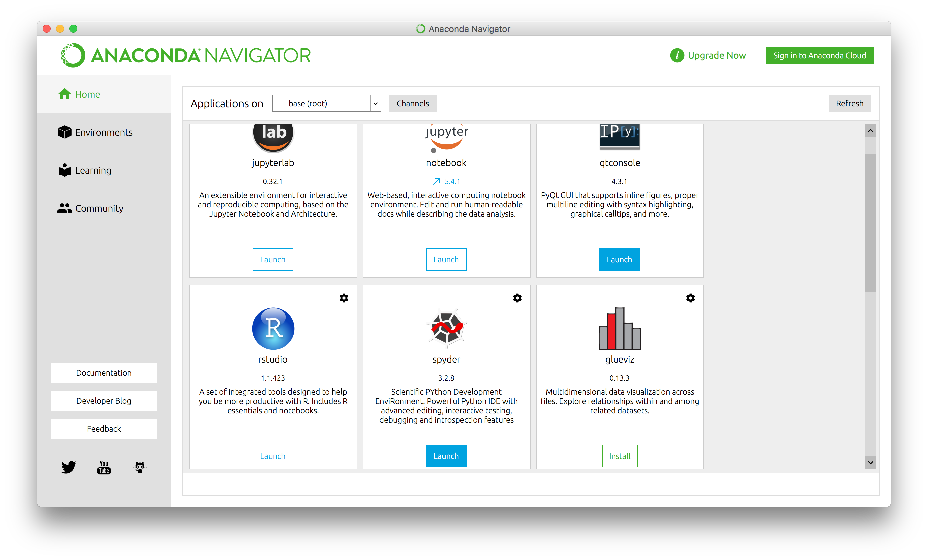
Task: Open the Documentation button
Action: click(x=104, y=372)
